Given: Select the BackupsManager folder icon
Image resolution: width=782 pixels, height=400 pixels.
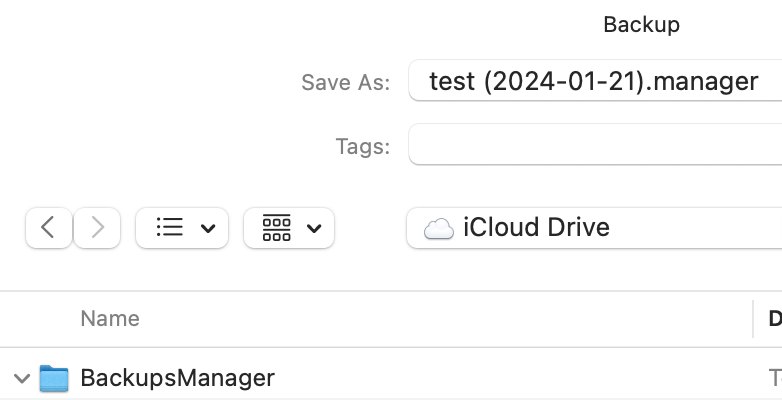Looking at the screenshot, I should [x=54, y=378].
